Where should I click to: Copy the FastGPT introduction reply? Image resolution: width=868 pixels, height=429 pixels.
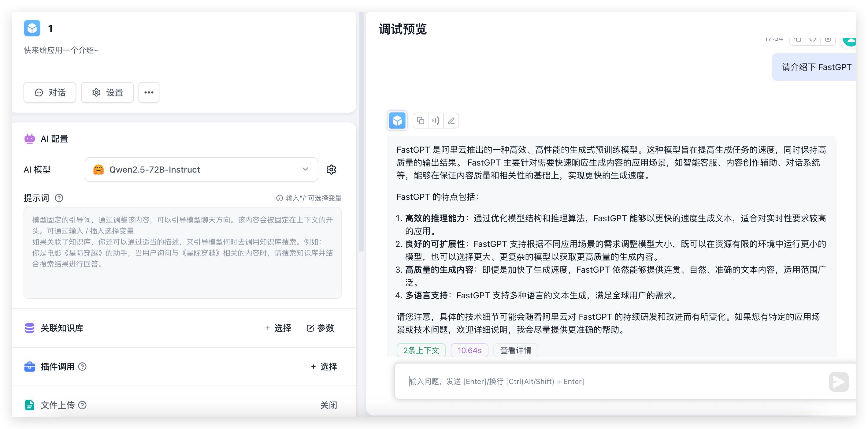tap(420, 120)
